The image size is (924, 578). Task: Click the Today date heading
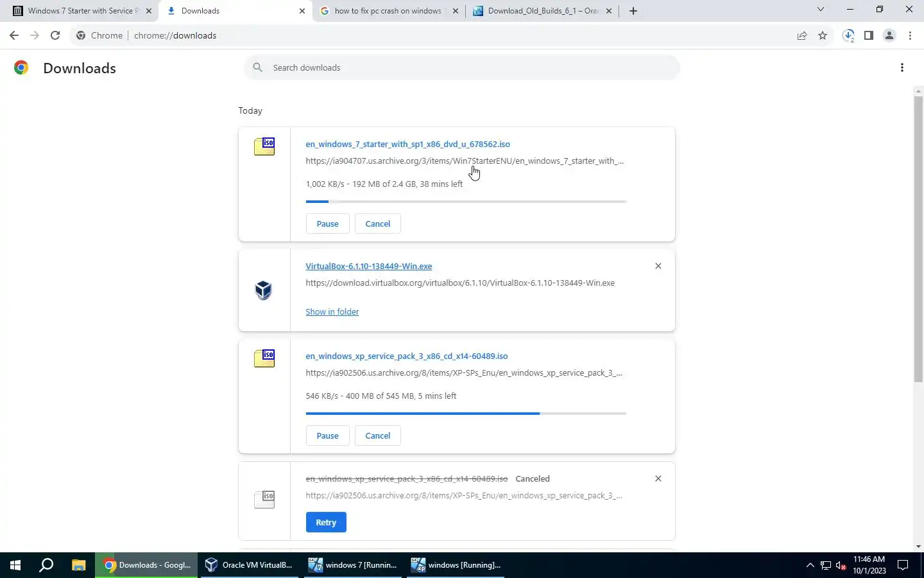[x=250, y=110]
